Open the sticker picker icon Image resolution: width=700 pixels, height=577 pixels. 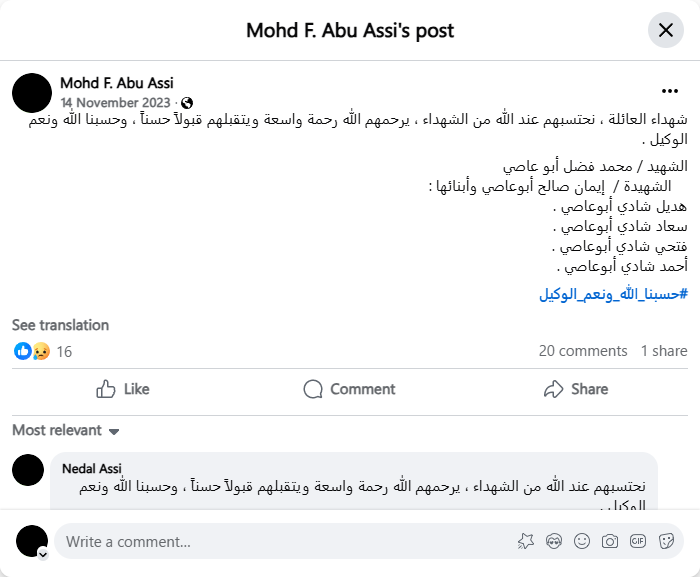(x=665, y=541)
